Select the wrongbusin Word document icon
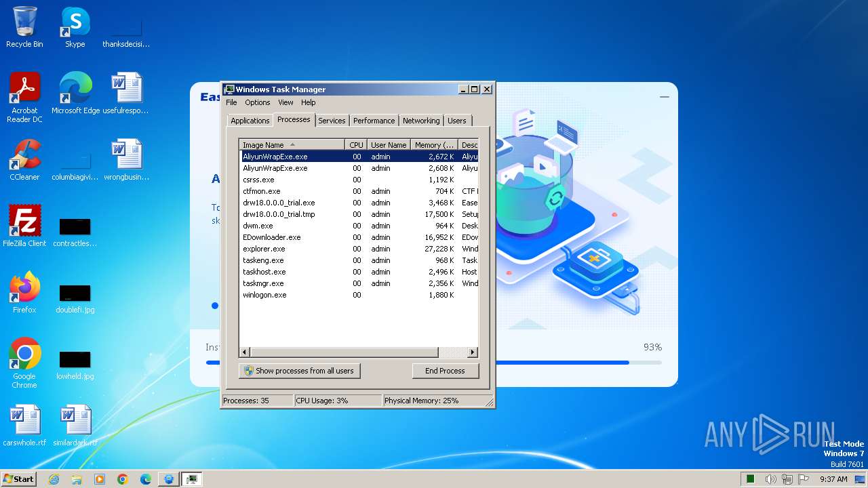This screenshot has width=868, height=488. (x=126, y=160)
